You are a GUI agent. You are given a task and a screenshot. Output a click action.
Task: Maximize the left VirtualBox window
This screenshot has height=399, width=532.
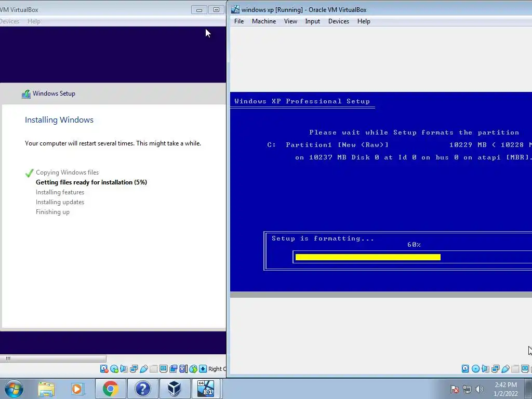point(216,10)
